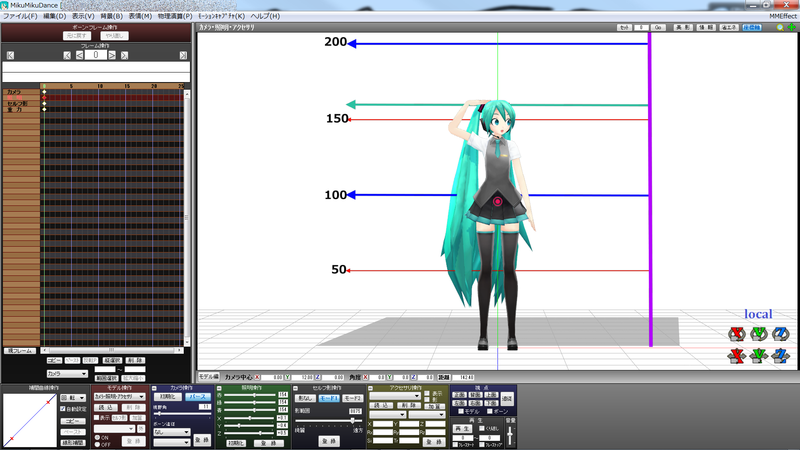
Task: Click the timeline horizontal scrollbar
Action: click(112, 350)
